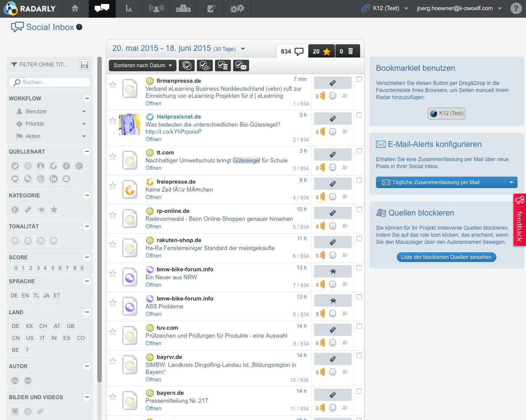526x420 pixels.
Task: Open the date range dropdown
Action: 243,49
